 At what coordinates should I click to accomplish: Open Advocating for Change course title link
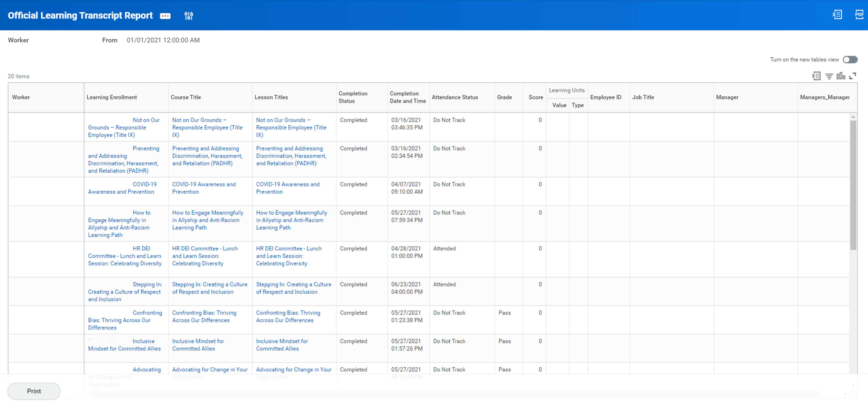pos(210,370)
